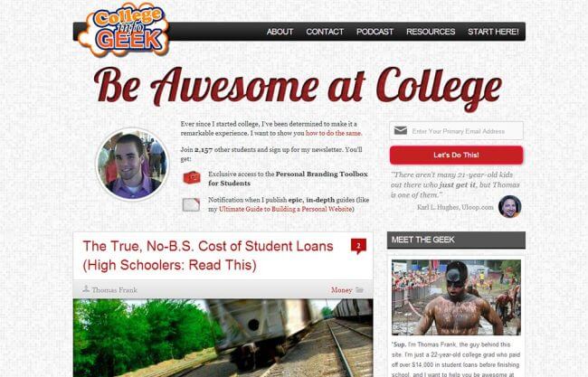Open the True, No-B.S. Cost of Student Loans article

coord(208,256)
